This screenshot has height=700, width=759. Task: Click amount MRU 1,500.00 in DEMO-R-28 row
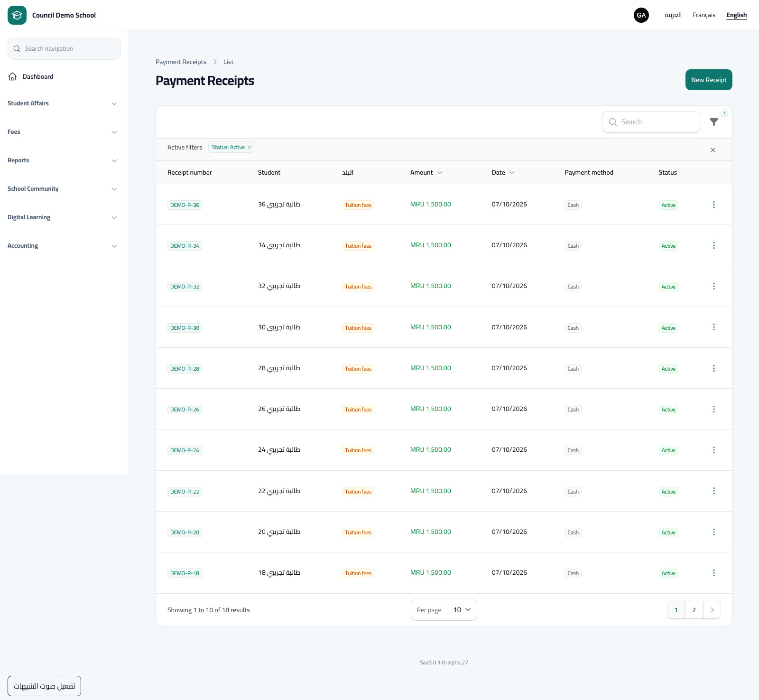tap(431, 368)
